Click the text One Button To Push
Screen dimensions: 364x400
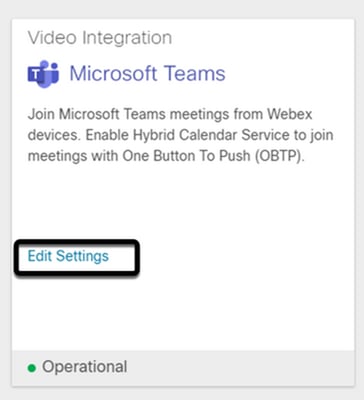(x=186, y=156)
